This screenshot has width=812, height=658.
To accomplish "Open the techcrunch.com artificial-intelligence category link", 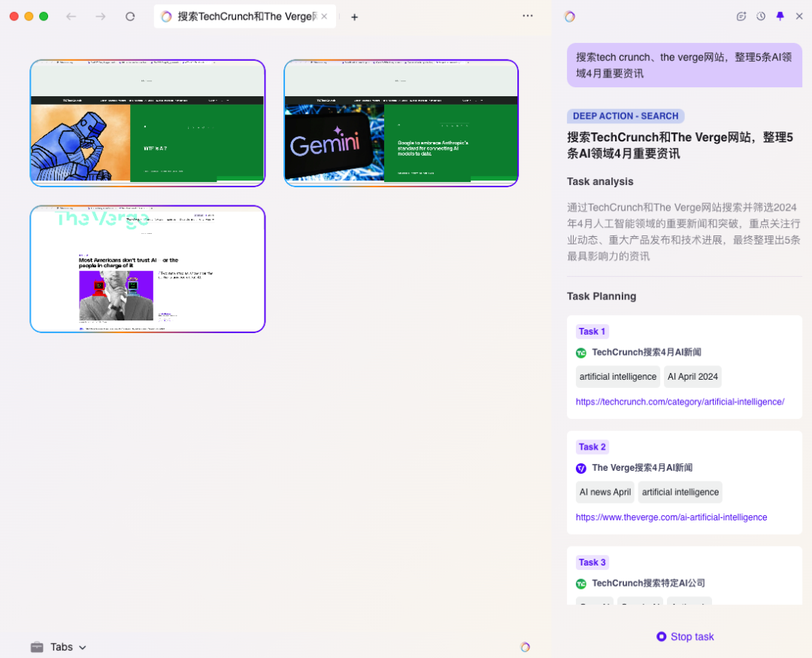I will click(680, 402).
